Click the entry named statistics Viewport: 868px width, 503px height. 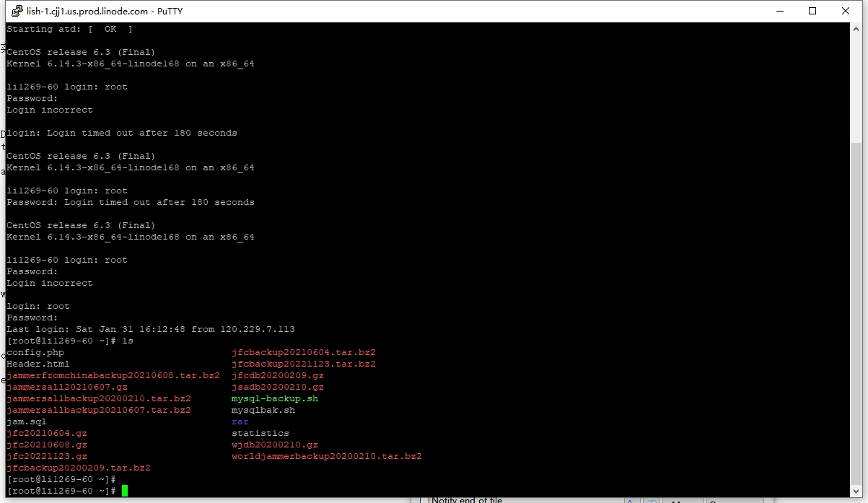260,433
